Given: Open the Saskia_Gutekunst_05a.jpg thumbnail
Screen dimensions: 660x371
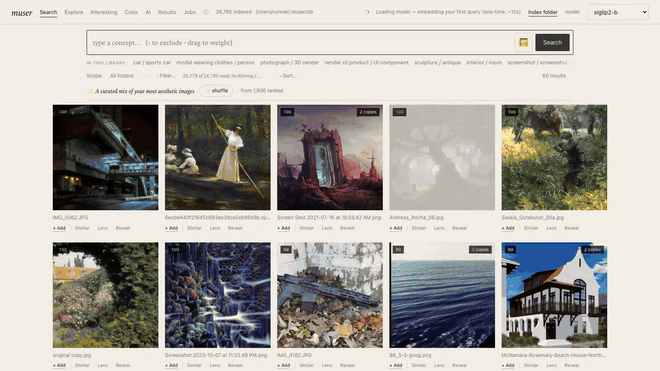Looking at the screenshot, I should coord(554,157).
